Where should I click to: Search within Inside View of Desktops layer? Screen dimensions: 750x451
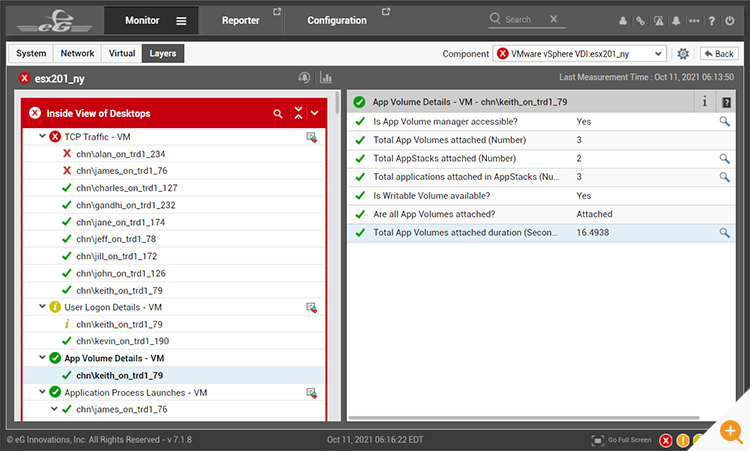click(277, 114)
